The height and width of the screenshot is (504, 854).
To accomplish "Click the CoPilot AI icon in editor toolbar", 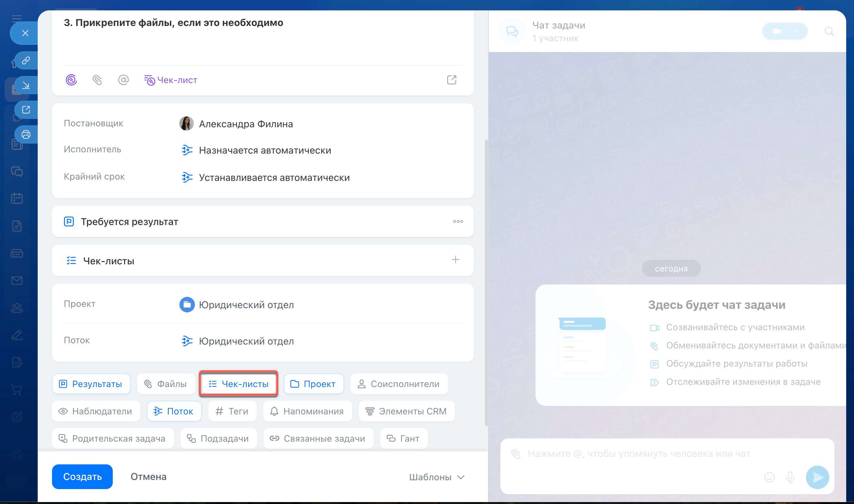I will click(71, 80).
